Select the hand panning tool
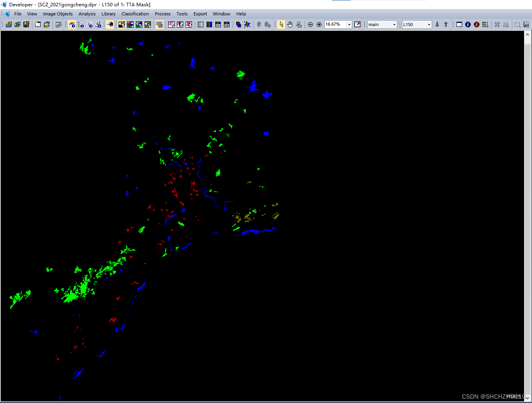Image resolution: width=532 pixels, height=403 pixels. 290,24
